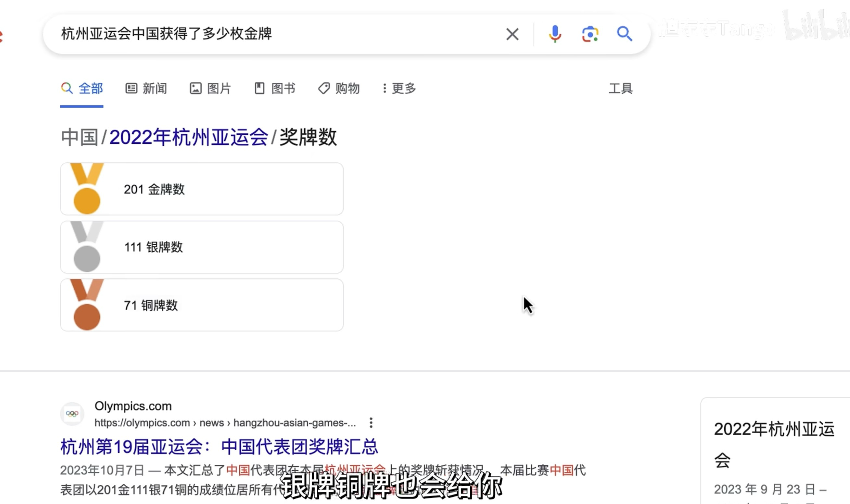Screen dimensions: 850x504
Task: Select the 111 银牌数 card
Action: (x=202, y=247)
